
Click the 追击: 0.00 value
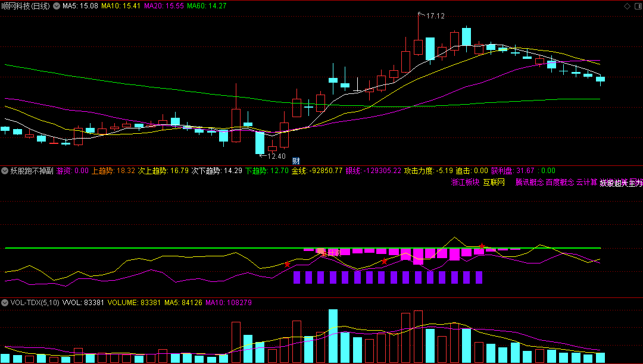click(x=472, y=171)
